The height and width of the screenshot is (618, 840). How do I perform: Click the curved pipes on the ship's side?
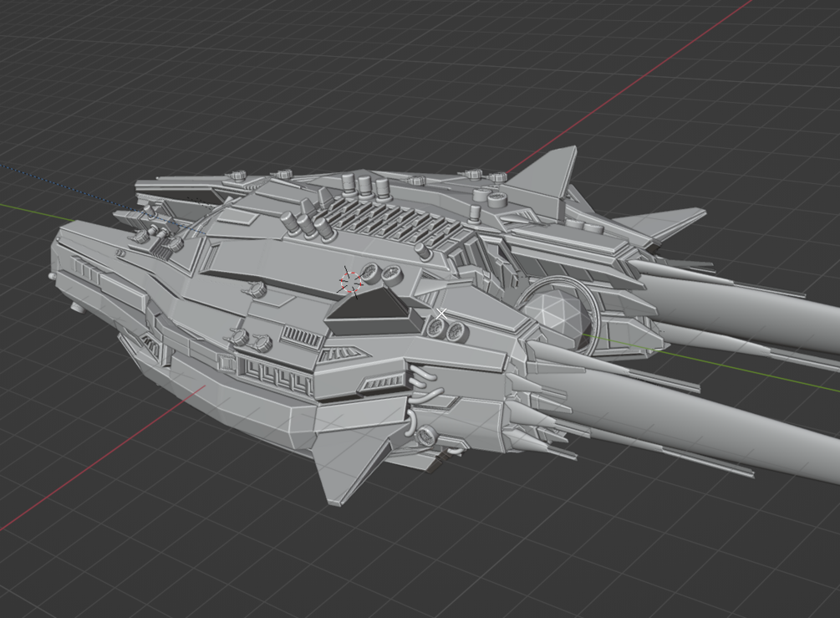pyautogui.click(x=426, y=399)
